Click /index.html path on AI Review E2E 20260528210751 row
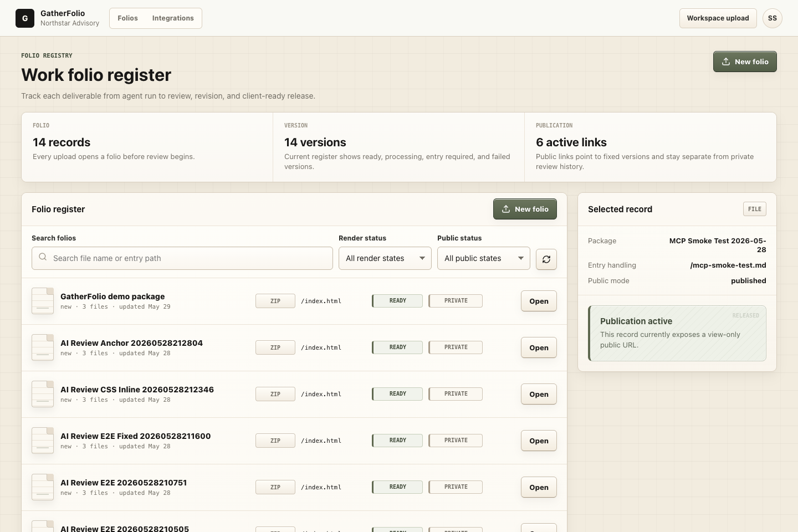 pos(321,487)
